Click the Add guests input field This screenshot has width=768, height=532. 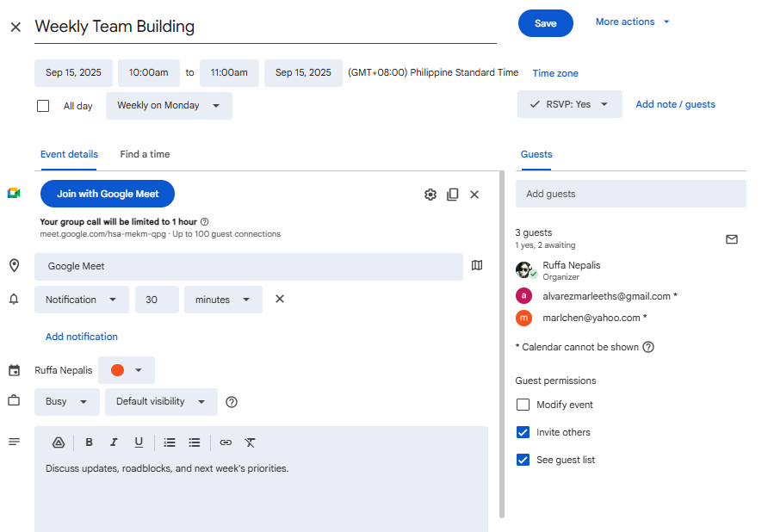[x=631, y=194]
